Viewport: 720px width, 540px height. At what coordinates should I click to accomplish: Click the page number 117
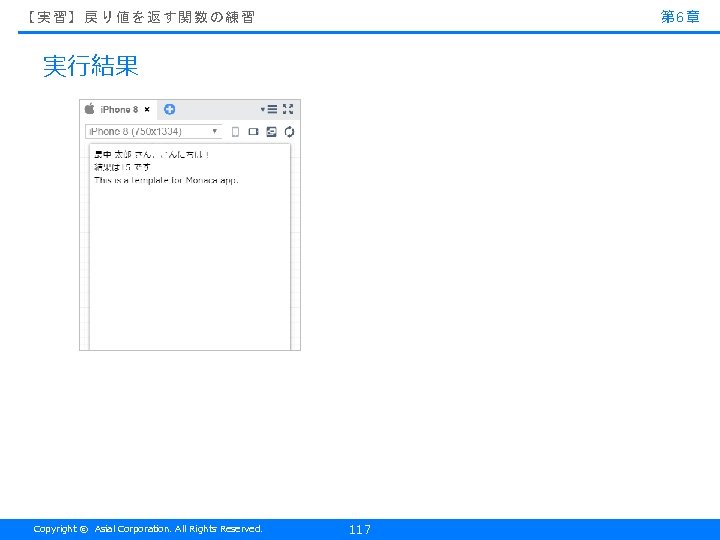click(360, 529)
